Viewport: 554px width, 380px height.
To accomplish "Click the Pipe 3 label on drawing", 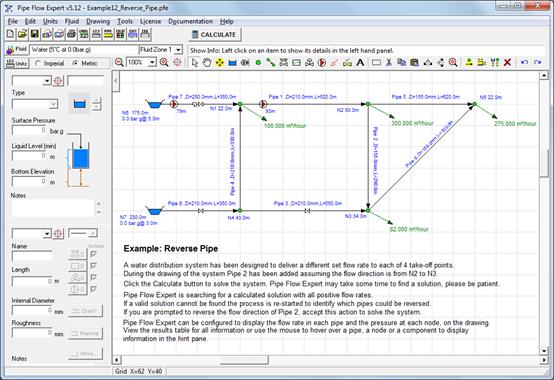I will coord(308,203).
